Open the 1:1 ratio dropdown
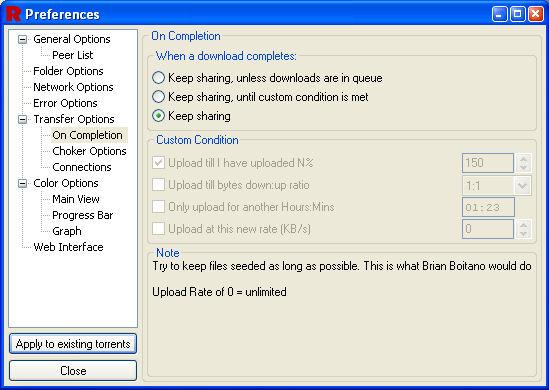The image size is (549, 390). coord(523,186)
